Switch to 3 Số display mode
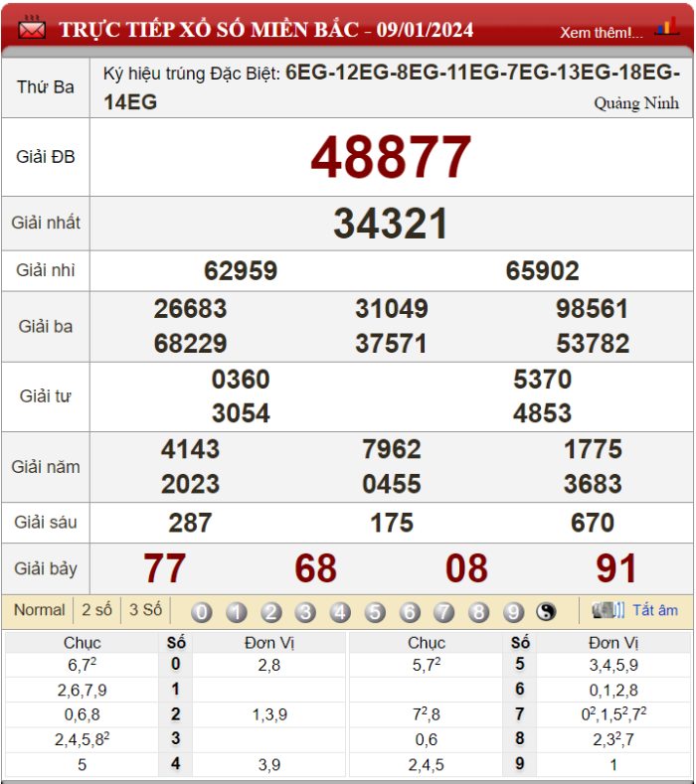Screen dimensions: 696x784 point(145,610)
